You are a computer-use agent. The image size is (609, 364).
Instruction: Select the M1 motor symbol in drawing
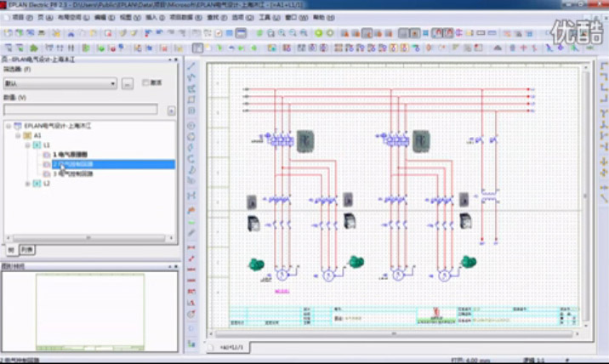coord(282,275)
